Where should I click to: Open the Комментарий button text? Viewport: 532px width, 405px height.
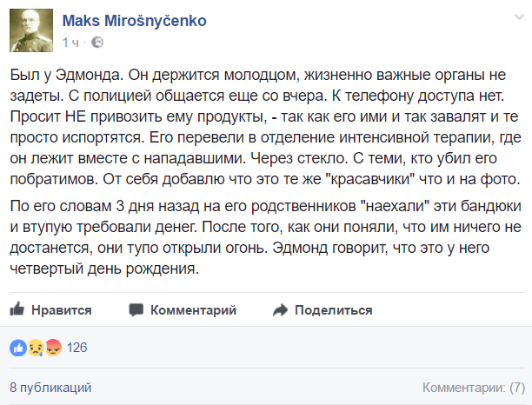point(193,310)
